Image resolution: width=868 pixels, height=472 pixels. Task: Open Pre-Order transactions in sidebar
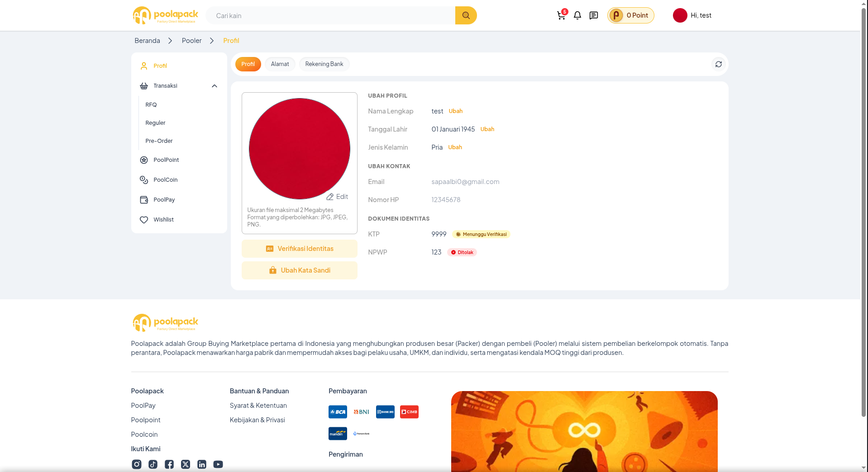tap(159, 141)
